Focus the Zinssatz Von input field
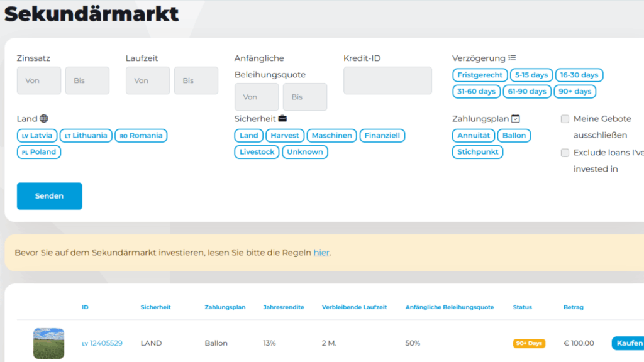Screen dimensions: 644x362 (x=38, y=80)
